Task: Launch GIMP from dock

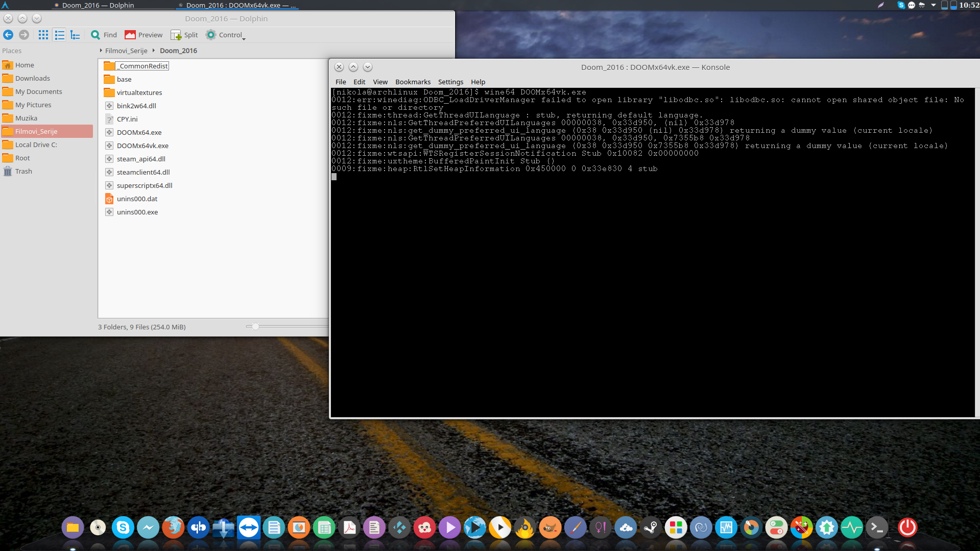Action: tap(550, 528)
